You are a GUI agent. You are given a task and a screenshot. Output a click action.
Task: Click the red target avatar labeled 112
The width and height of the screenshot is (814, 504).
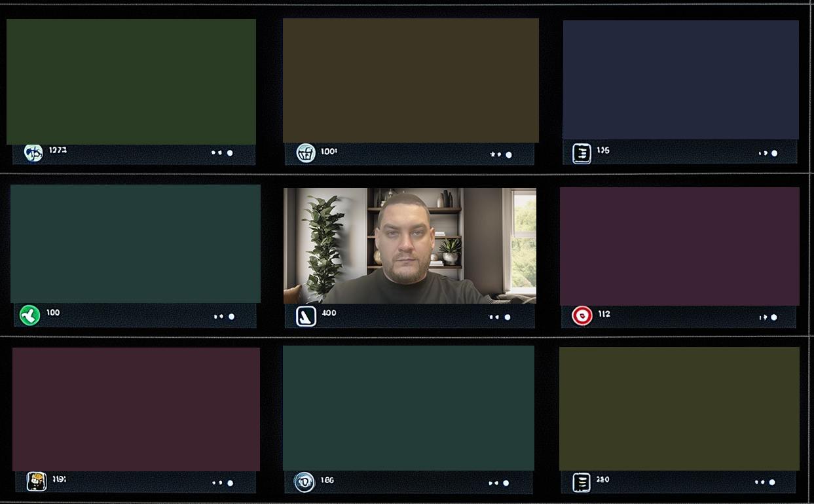[x=582, y=316]
